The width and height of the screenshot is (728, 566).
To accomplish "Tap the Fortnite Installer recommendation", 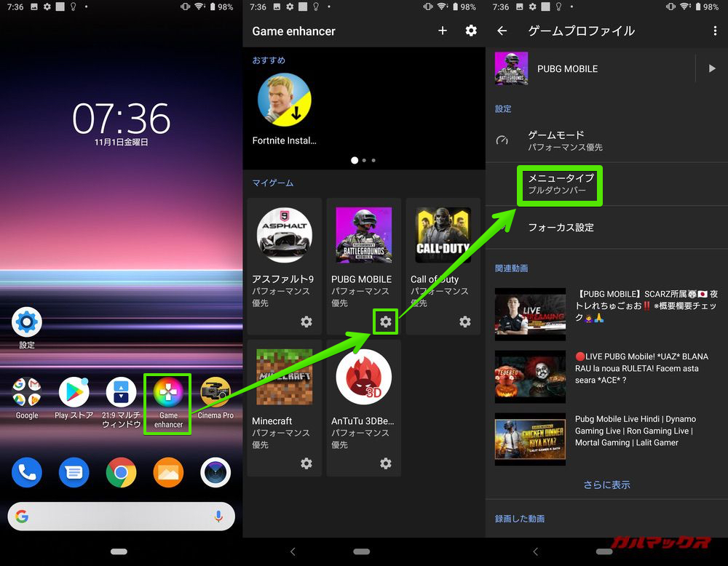I will pos(285,108).
